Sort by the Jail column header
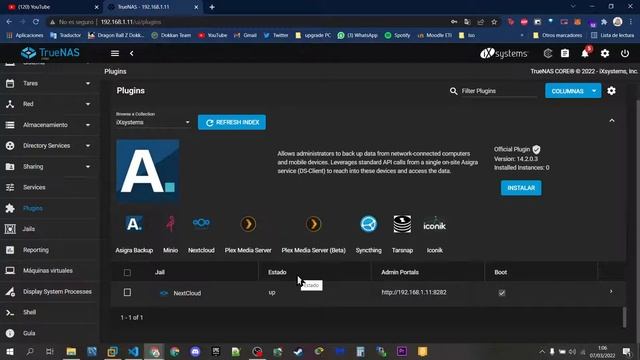Image resolution: width=640 pixels, height=360 pixels. (160, 272)
